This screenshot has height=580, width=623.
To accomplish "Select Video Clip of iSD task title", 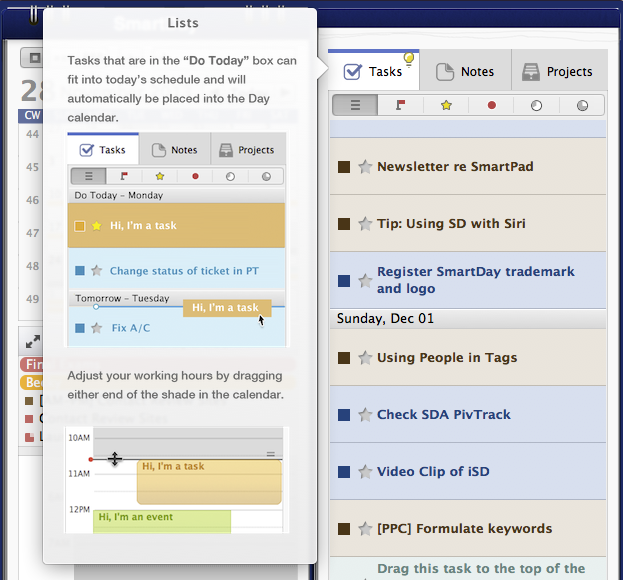I will coord(433,472).
